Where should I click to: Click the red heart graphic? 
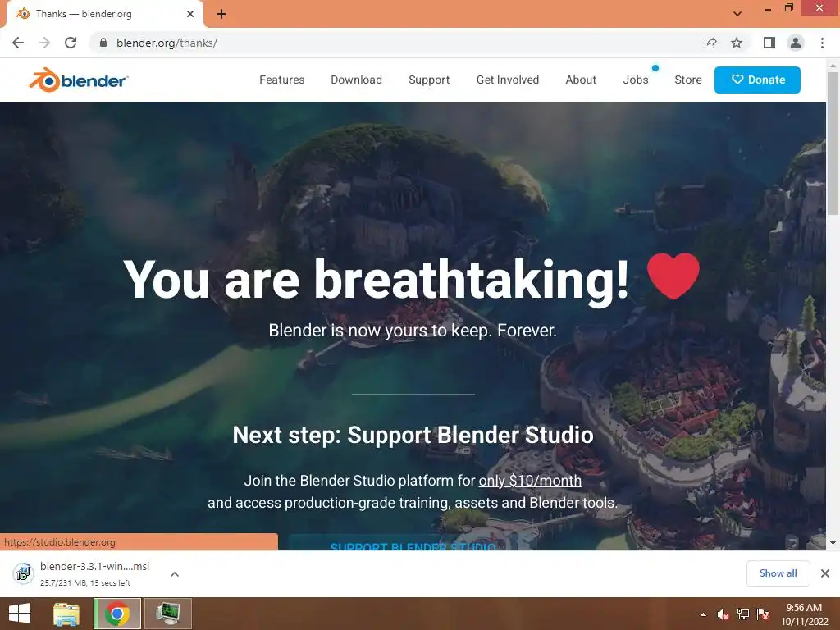(x=673, y=276)
